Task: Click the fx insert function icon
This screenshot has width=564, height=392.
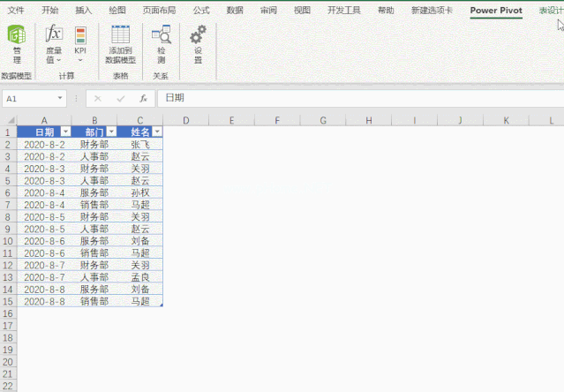Action: coord(143,99)
